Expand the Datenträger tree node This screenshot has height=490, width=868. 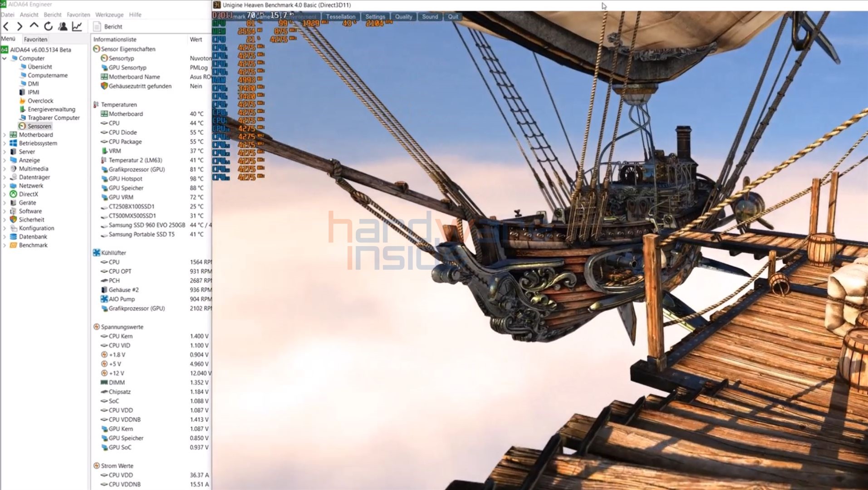click(x=5, y=177)
